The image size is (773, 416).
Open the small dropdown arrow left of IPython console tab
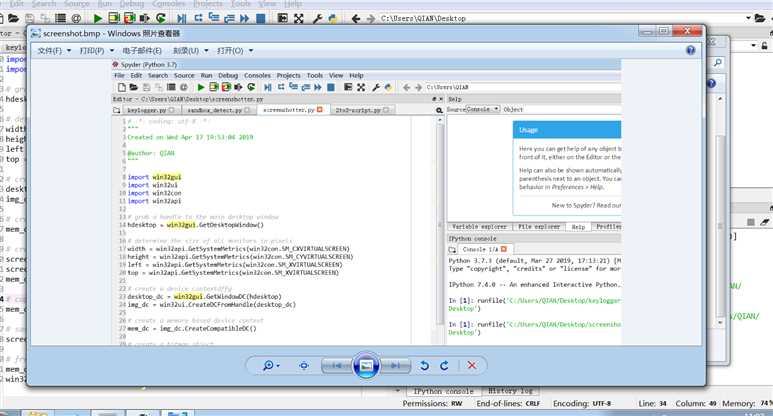[x=397, y=390]
